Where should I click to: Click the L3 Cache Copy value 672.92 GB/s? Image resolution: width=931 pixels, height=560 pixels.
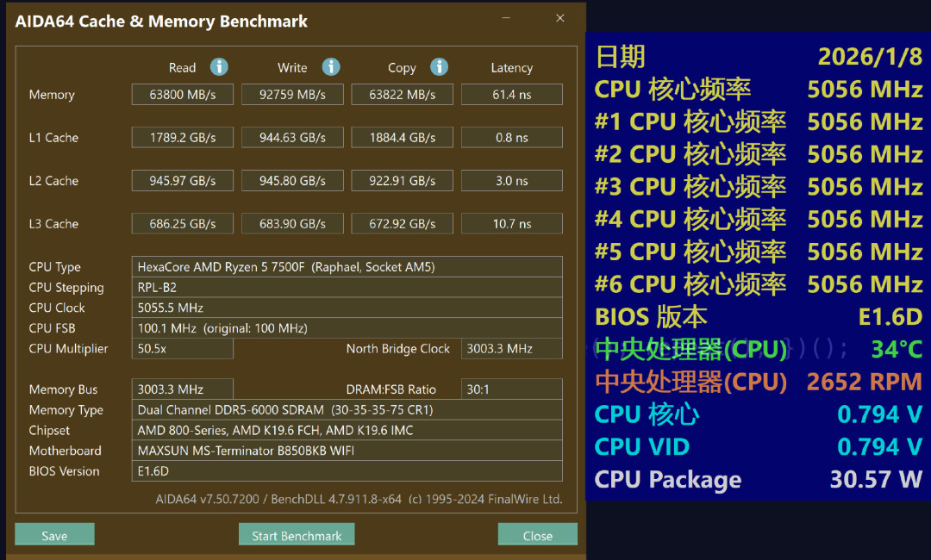click(402, 224)
